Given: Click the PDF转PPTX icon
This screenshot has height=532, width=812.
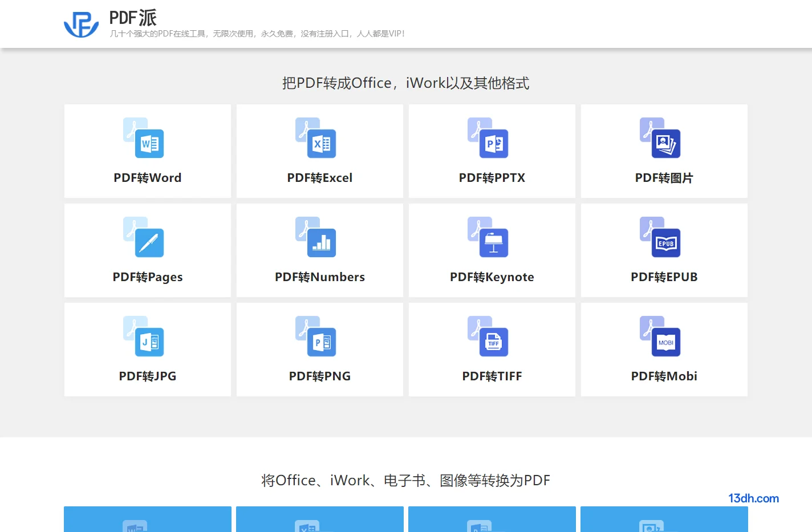Looking at the screenshot, I should pos(488,138).
